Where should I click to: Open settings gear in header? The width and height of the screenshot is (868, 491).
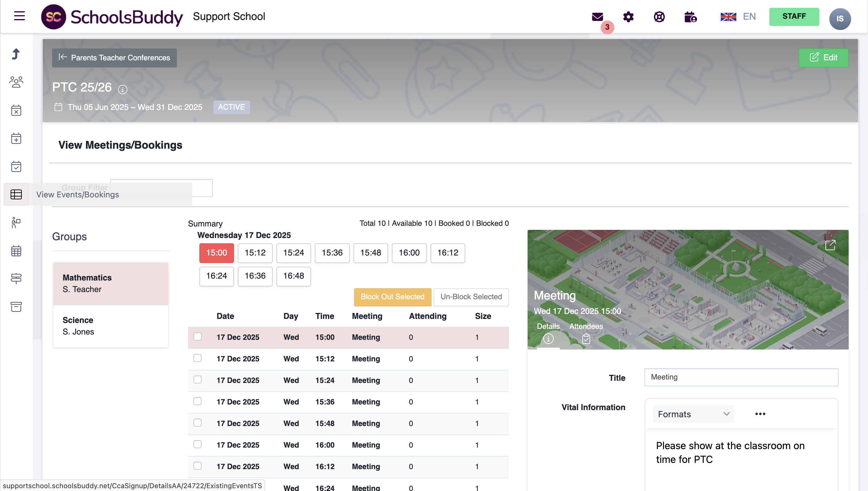[628, 17]
